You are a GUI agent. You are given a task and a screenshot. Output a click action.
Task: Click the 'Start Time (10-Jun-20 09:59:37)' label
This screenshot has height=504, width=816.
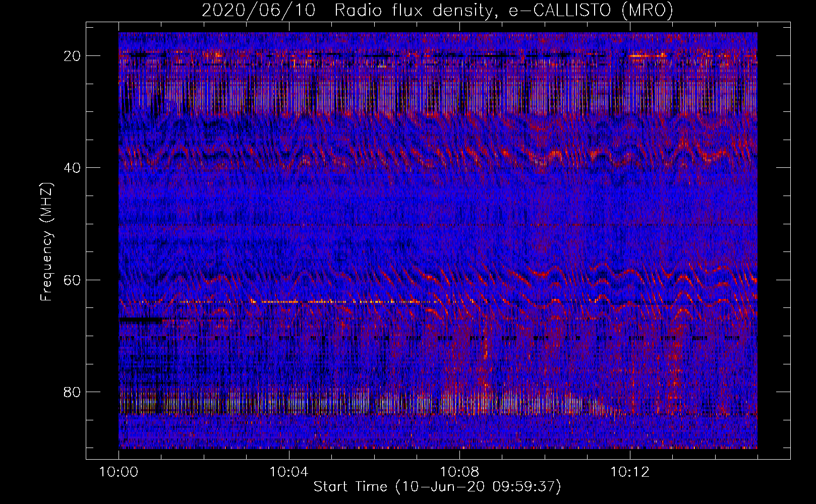pyautogui.click(x=437, y=487)
